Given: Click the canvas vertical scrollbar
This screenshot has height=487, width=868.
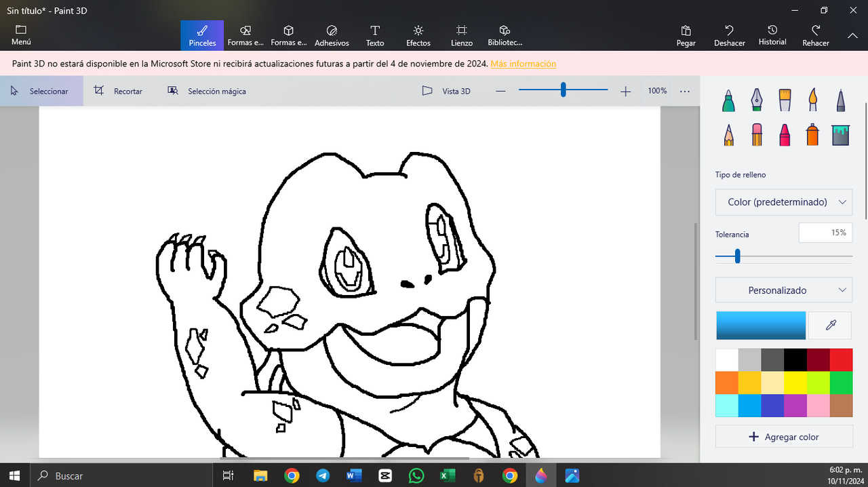Looking at the screenshot, I should pos(696,281).
